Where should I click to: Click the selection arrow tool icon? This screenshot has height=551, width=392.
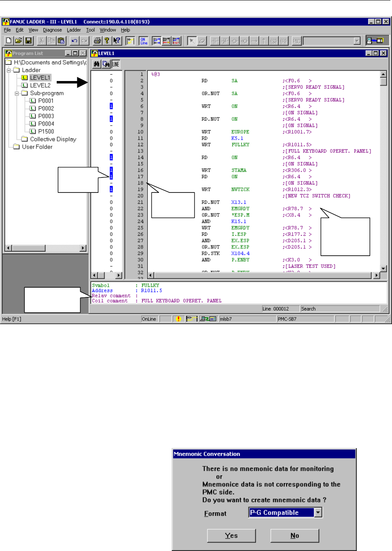click(192, 41)
